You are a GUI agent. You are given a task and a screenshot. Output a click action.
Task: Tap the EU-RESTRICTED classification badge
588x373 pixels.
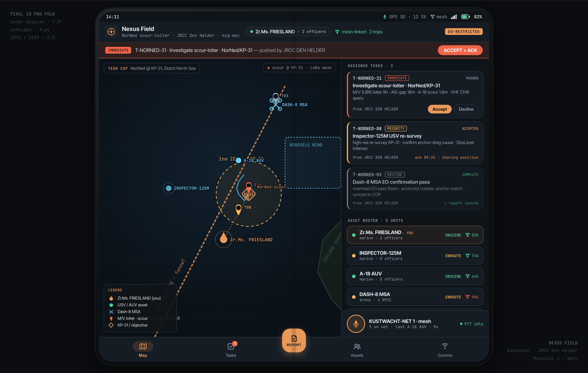463,32
